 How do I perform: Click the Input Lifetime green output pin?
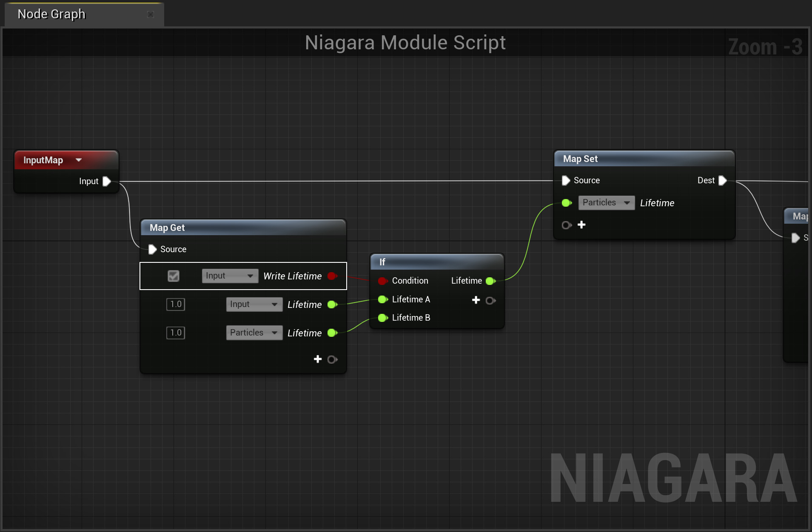pyautogui.click(x=333, y=304)
